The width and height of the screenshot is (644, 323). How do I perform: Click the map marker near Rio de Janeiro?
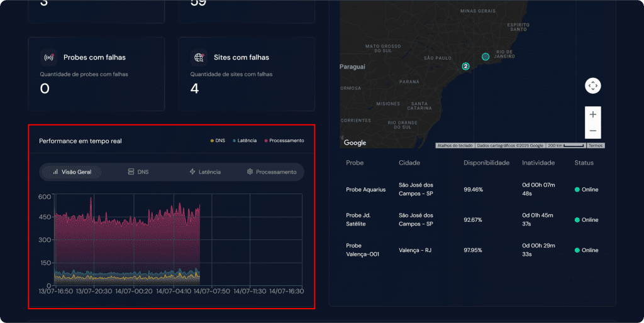click(486, 57)
